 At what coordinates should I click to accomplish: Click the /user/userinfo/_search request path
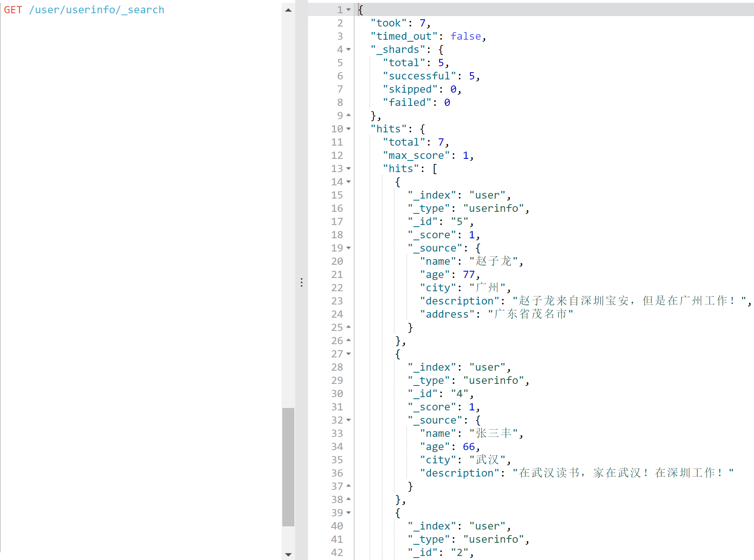(x=97, y=10)
